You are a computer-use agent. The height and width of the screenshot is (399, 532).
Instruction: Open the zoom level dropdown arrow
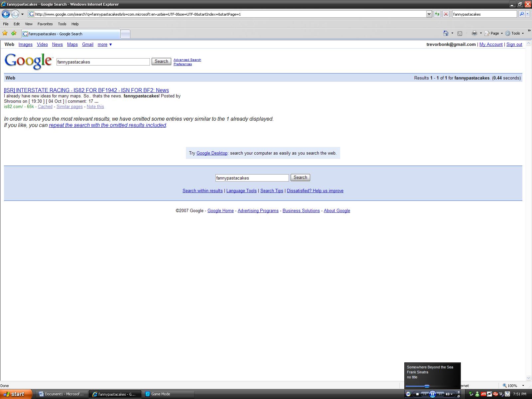coord(523,386)
